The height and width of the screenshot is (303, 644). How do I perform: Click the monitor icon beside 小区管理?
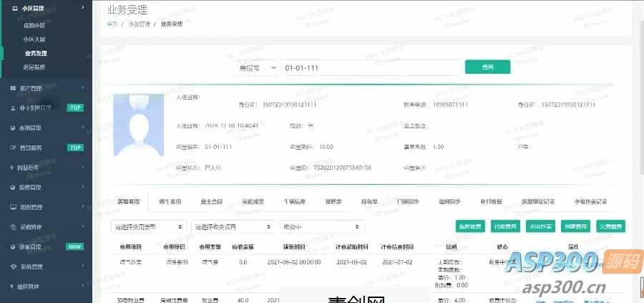coord(15,7)
